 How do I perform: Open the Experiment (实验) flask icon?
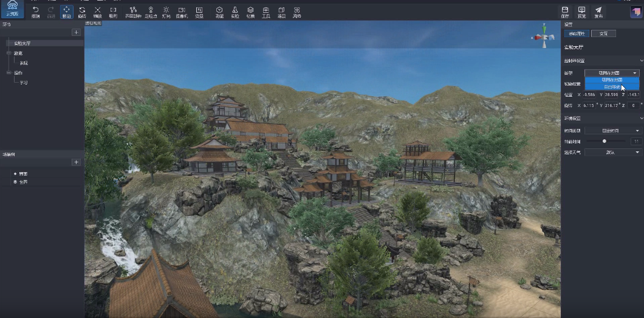coord(235,11)
